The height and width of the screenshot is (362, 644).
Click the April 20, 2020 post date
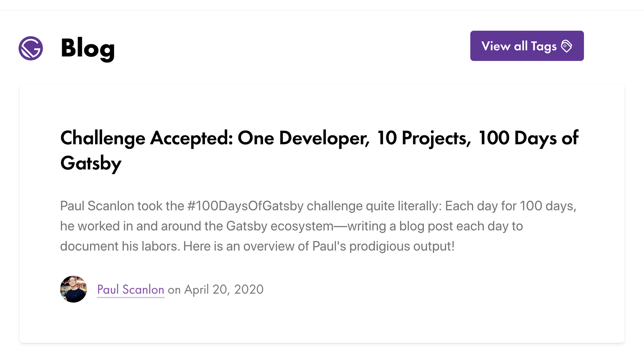pyautogui.click(x=224, y=289)
